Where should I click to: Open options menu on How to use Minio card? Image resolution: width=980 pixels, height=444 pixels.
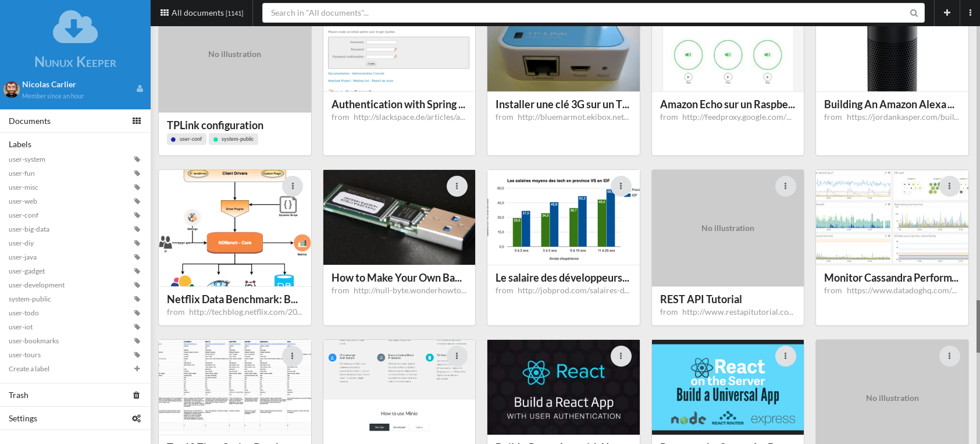click(x=457, y=356)
